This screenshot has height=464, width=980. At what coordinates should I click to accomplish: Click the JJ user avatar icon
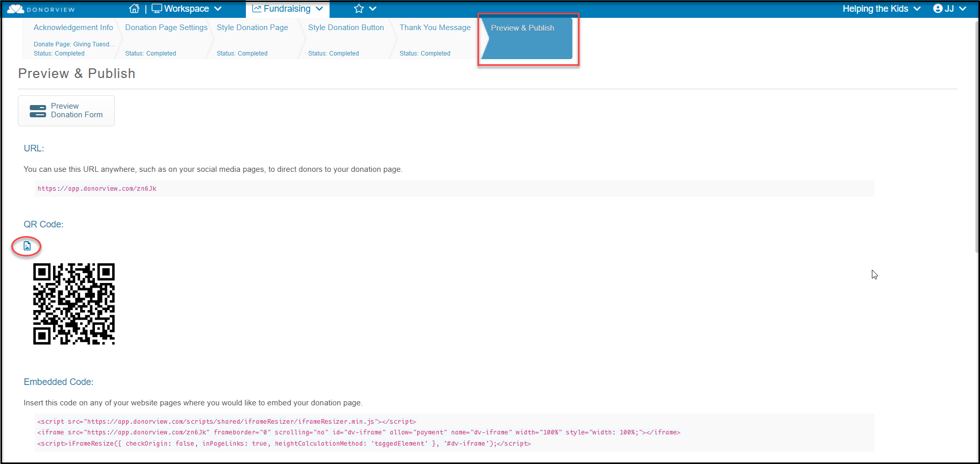click(x=938, y=9)
